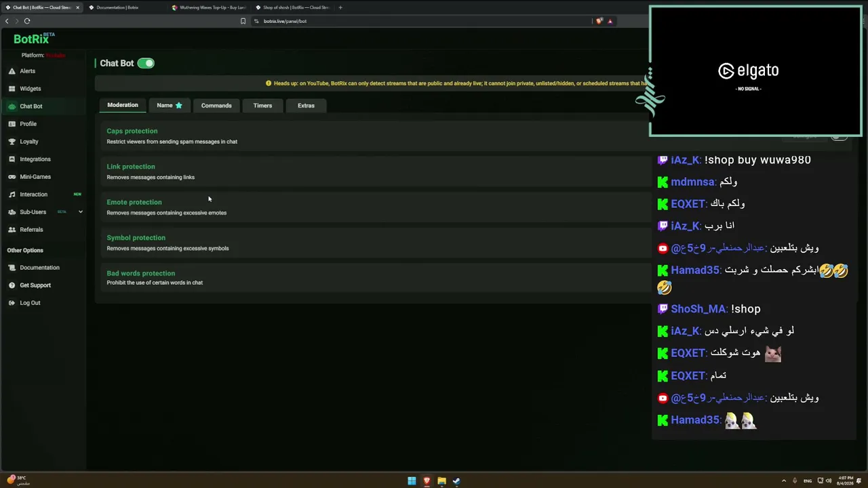Open the Windows Start menu

coord(412,481)
